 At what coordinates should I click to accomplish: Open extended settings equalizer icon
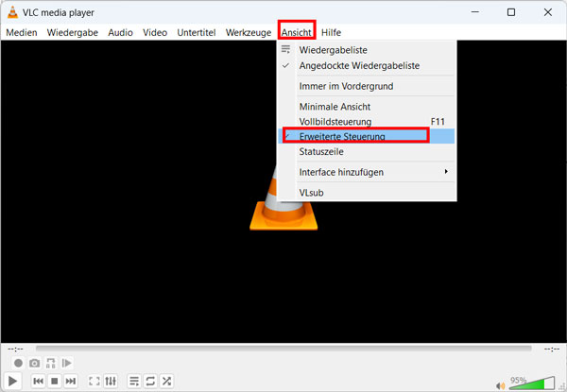point(111,381)
